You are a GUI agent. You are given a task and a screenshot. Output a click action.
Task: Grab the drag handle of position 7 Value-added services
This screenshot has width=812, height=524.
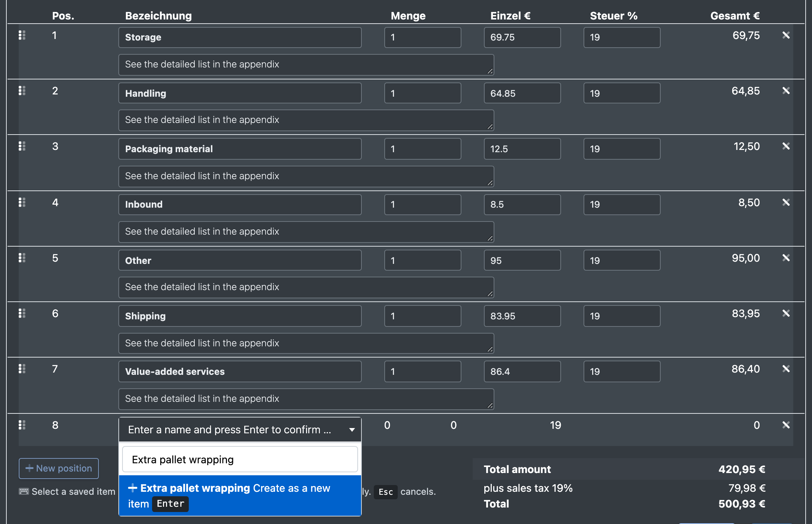(22, 369)
